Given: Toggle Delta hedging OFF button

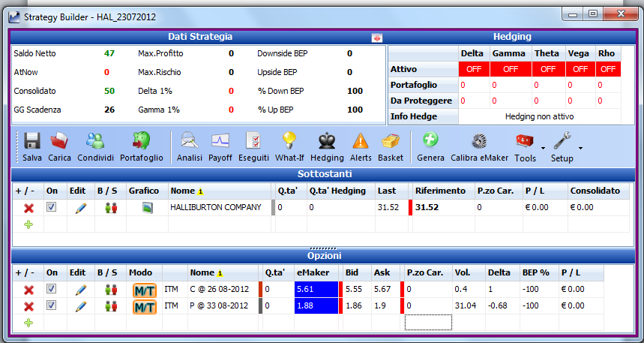Looking at the screenshot, I should coord(474,69).
